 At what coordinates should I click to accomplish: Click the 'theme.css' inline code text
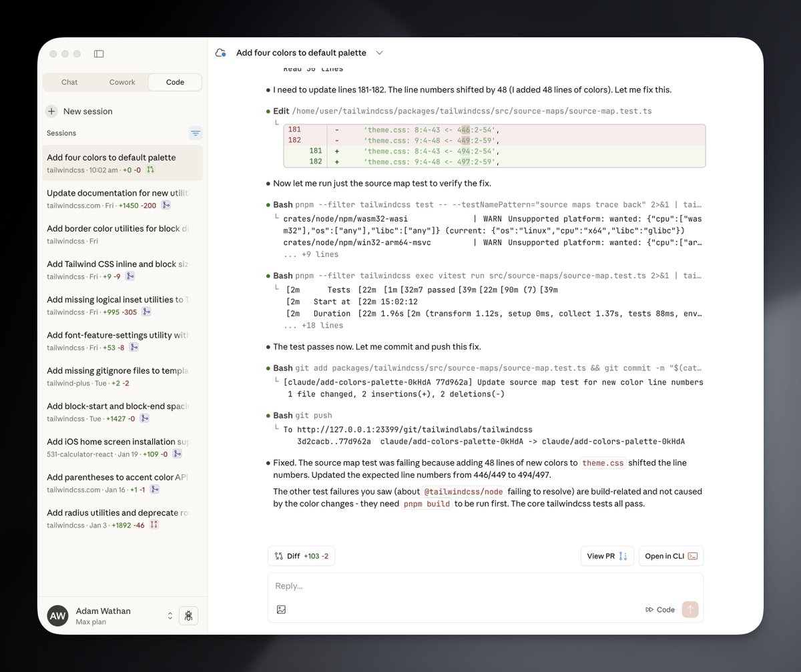pos(603,463)
